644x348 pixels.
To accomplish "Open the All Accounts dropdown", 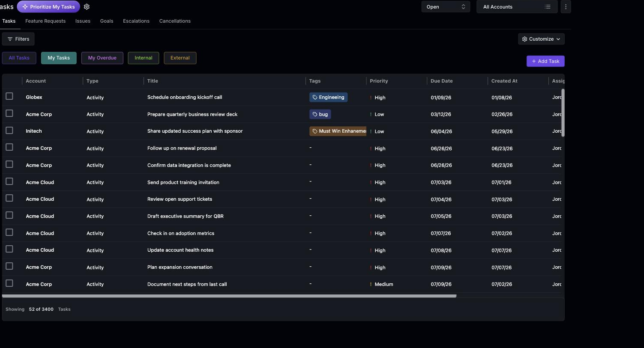I will [517, 7].
